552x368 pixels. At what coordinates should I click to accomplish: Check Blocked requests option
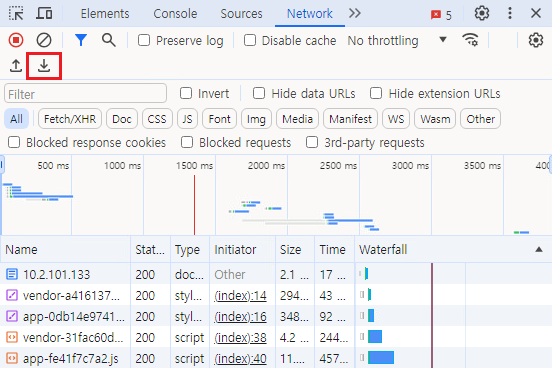point(187,142)
